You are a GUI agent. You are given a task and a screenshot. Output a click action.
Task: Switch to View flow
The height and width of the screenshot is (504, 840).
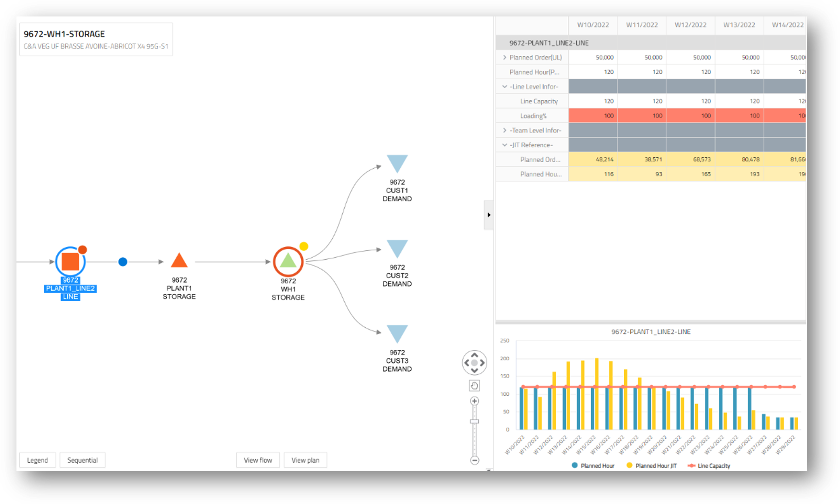pyautogui.click(x=258, y=460)
